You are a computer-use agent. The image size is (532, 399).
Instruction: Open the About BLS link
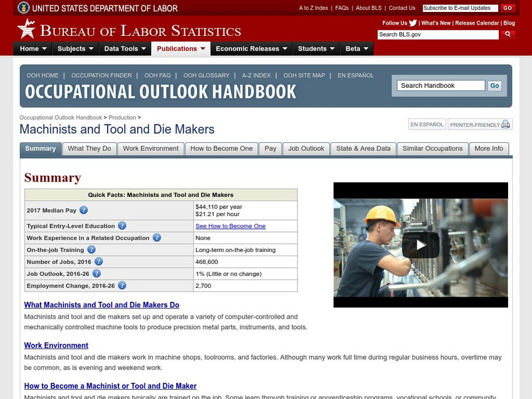[x=368, y=8]
